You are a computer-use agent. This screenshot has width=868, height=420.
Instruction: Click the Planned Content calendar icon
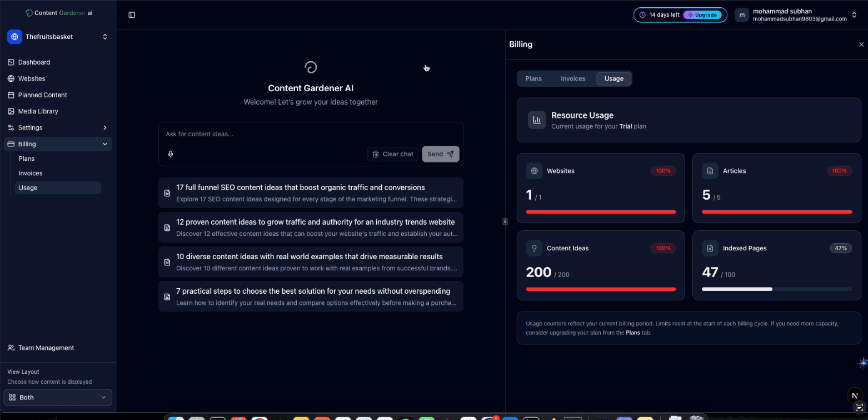[x=11, y=95]
